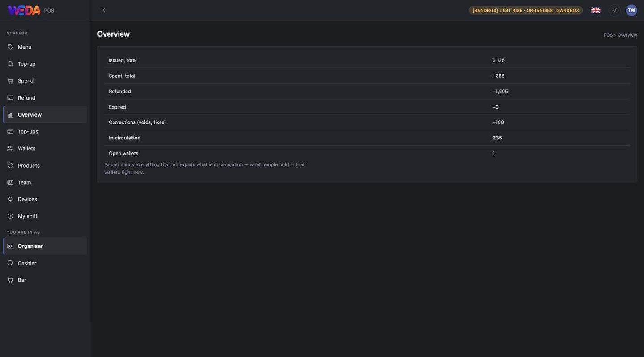Open the Menu screen
Screen dimensions: 644x357
[x=45, y=47]
